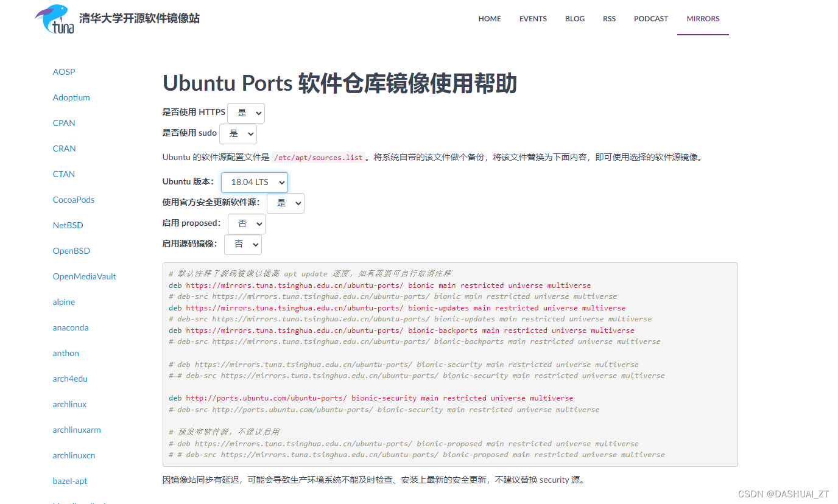Open the anthon mirror help link

click(x=66, y=353)
